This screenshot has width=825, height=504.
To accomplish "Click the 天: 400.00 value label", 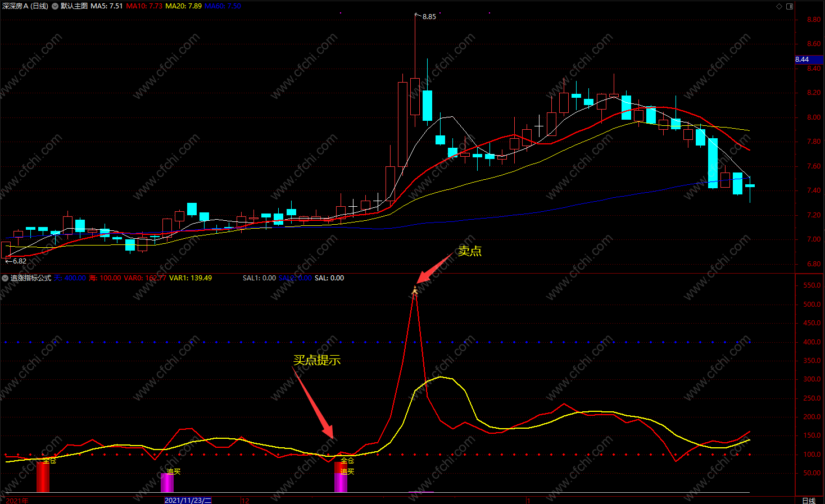I will [70, 278].
